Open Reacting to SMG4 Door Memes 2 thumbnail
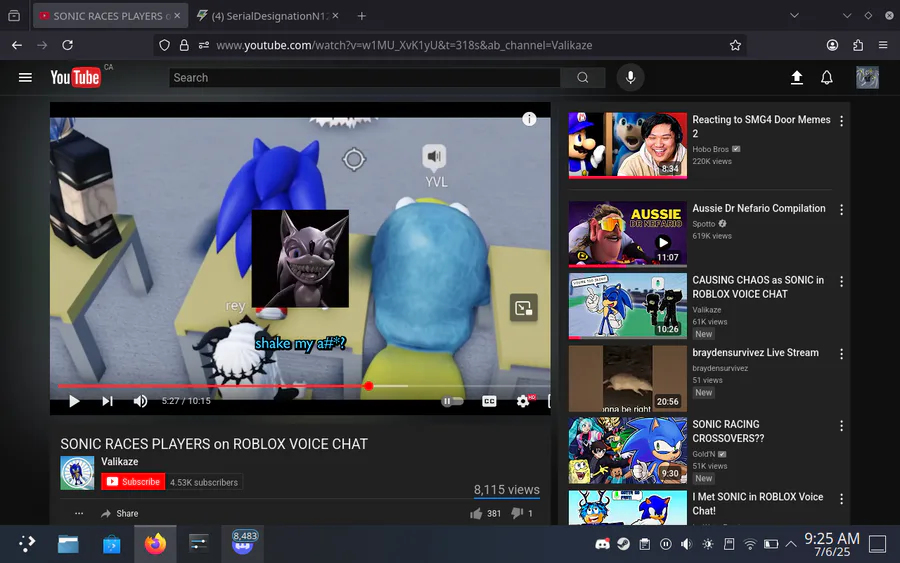Screen dimensions: 900x563 (x=627, y=145)
